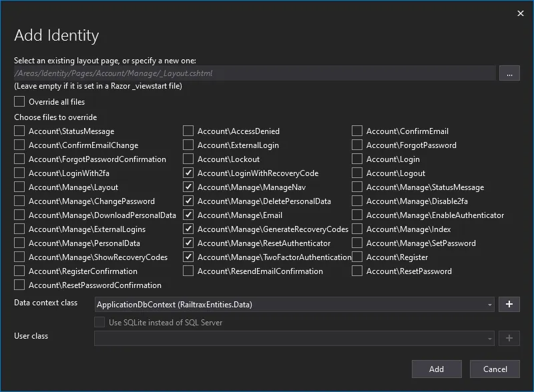Uncheck Account\Manage\Email
534x392 pixels.
(x=188, y=215)
